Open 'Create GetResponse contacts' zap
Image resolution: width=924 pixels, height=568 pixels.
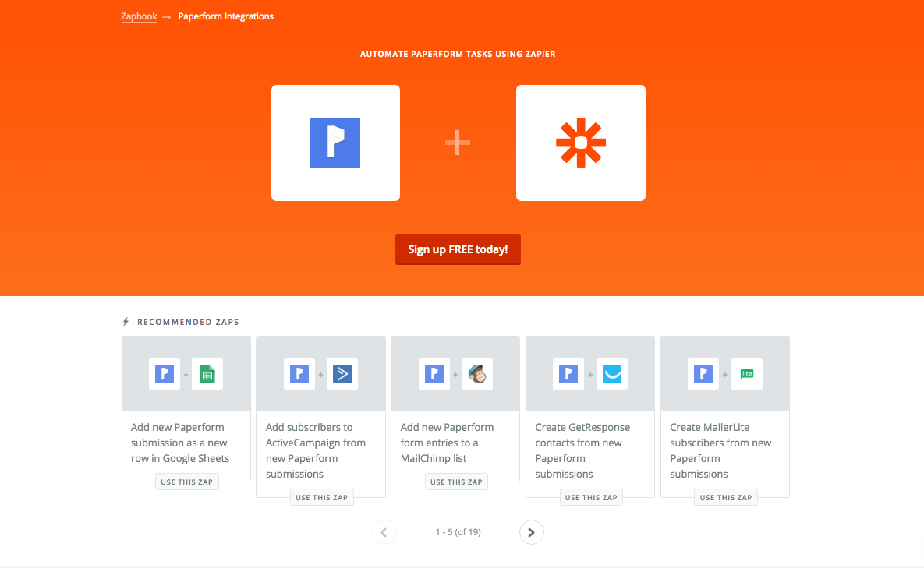pyautogui.click(x=582, y=450)
